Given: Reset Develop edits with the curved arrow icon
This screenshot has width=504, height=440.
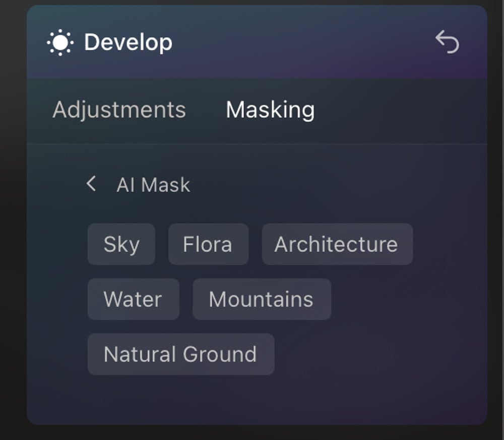Looking at the screenshot, I should 447,42.
